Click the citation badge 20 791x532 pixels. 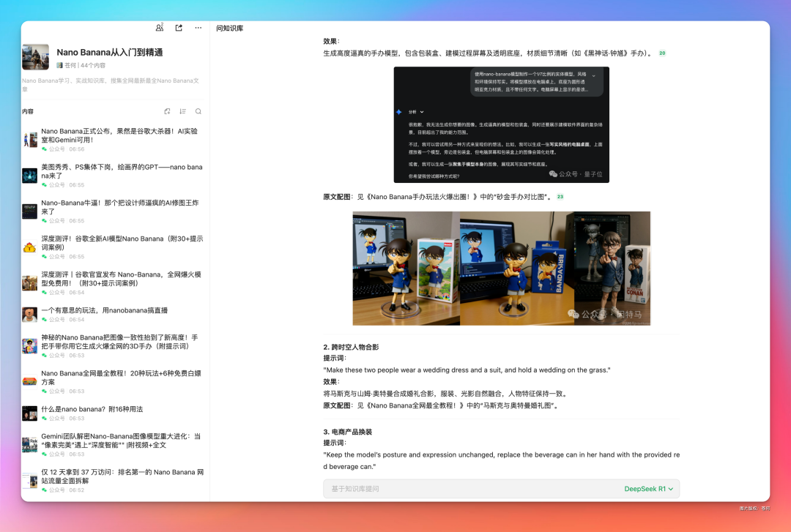coord(662,53)
